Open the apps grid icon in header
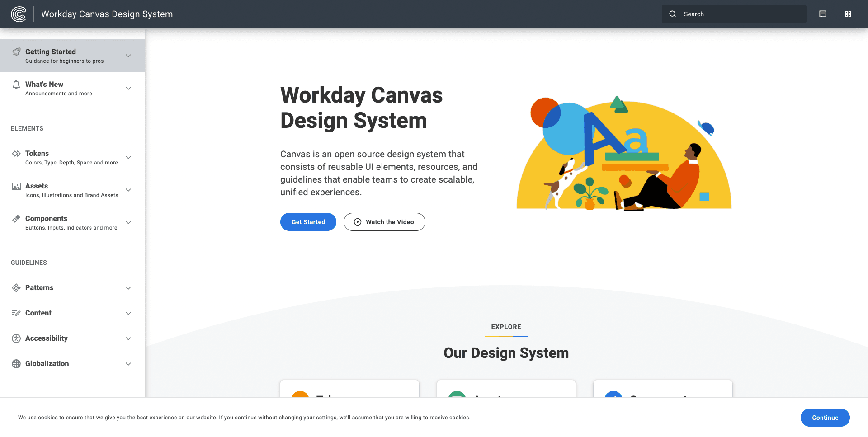 (x=848, y=14)
